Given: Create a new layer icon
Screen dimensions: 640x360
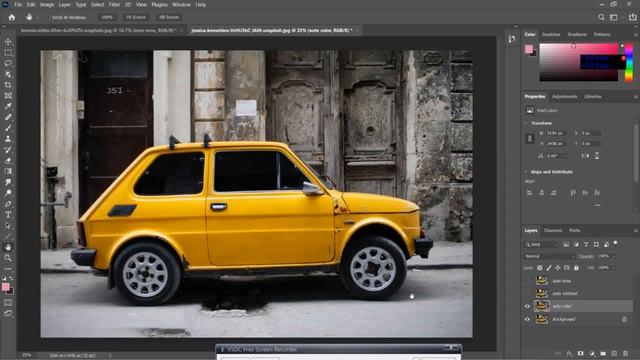Looking at the screenshot, I should [614, 353].
